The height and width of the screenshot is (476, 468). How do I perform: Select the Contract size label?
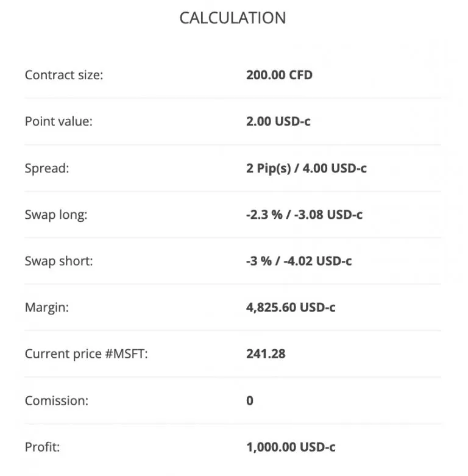click(64, 75)
